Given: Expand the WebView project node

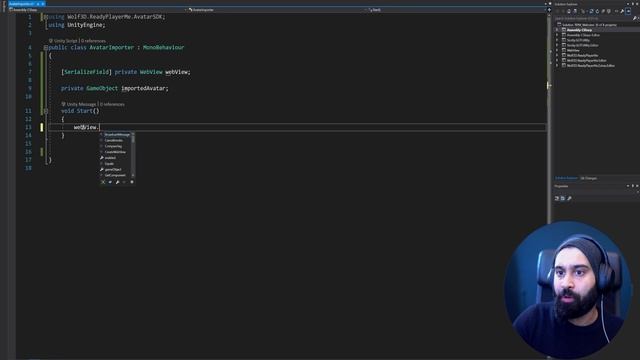Looking at the screenshot, I should coord(557,50).
